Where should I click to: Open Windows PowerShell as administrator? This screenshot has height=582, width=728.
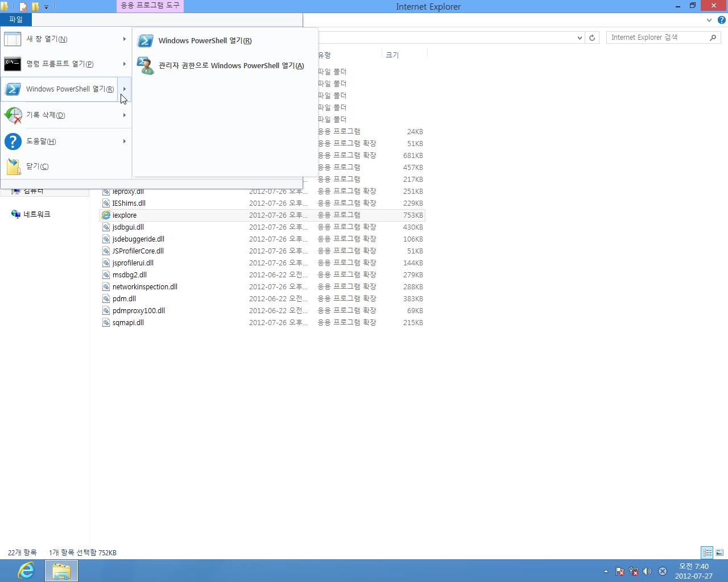(225, 65)
